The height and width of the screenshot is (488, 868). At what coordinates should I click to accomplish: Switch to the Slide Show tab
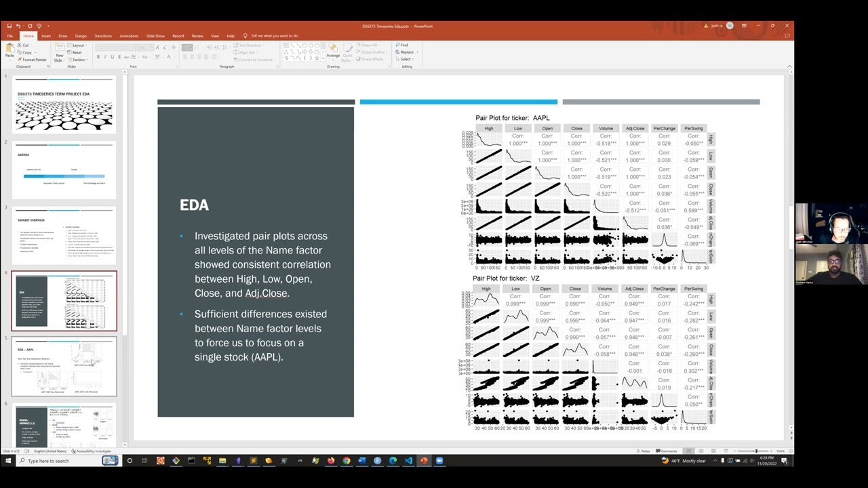tap(155, 36)
